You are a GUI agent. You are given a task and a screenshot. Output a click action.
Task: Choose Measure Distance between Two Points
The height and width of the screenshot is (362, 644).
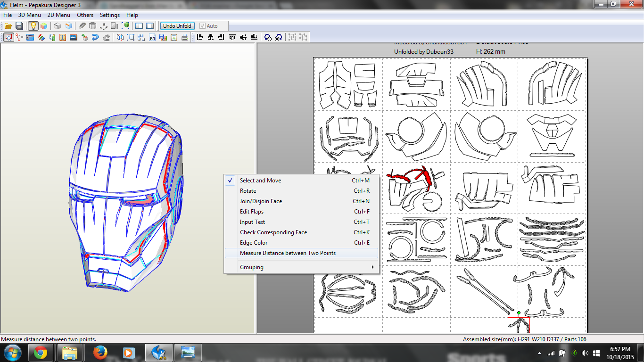coord(301,253)
